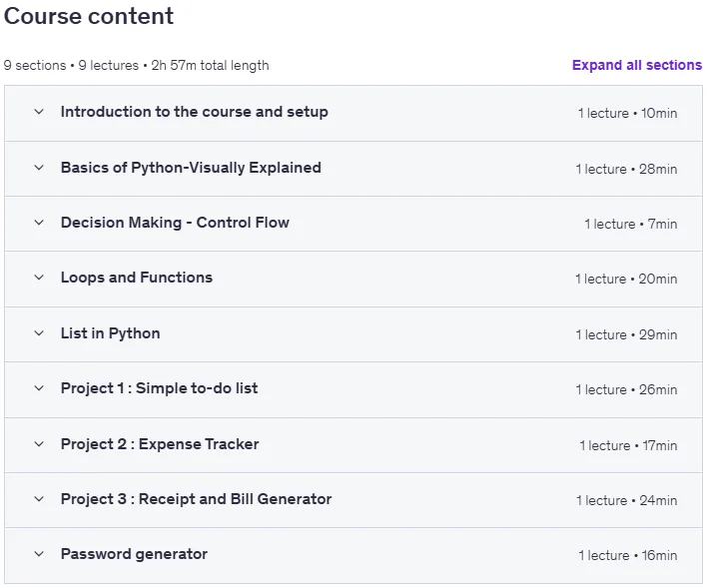Expand the Loops and Functions chevron

click(x=39, y=278)
